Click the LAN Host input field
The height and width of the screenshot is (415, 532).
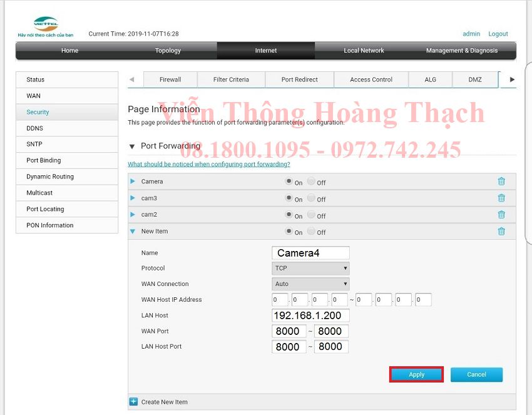point(310,315)
